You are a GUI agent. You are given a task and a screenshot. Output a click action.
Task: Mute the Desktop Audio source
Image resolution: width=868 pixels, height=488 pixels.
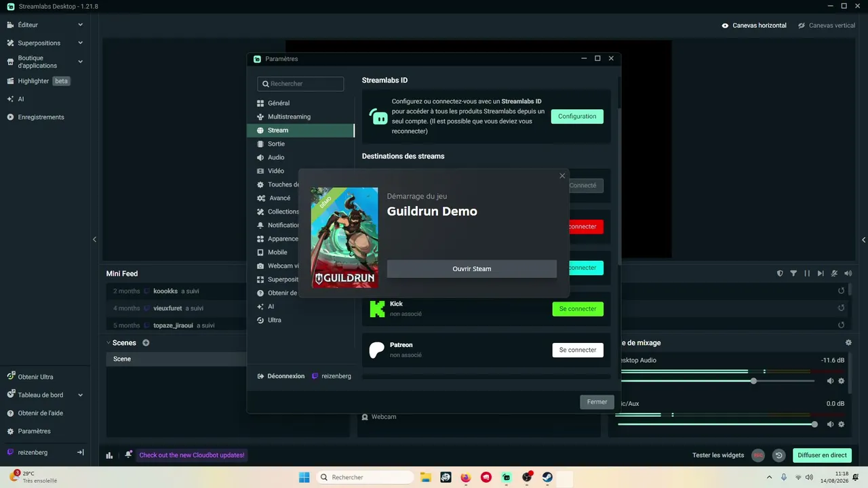(x=830, y=381)
